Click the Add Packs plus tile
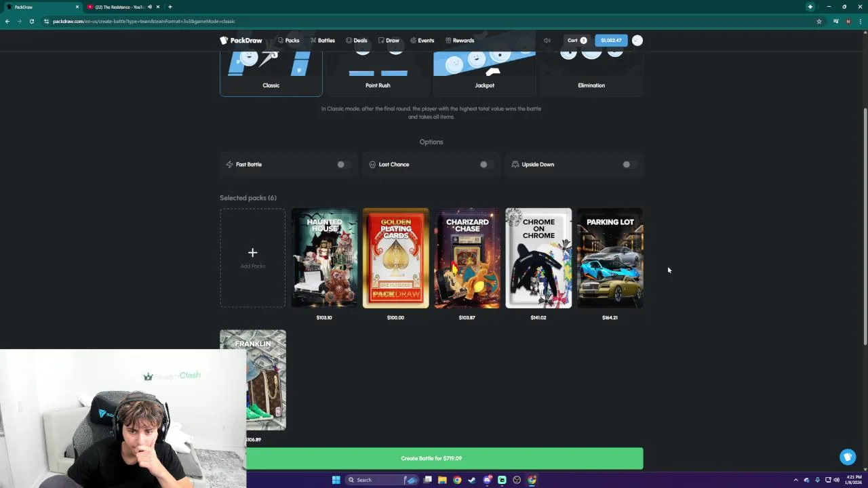The height and width of the screenshot is (488, 868). tap(252, 258)
